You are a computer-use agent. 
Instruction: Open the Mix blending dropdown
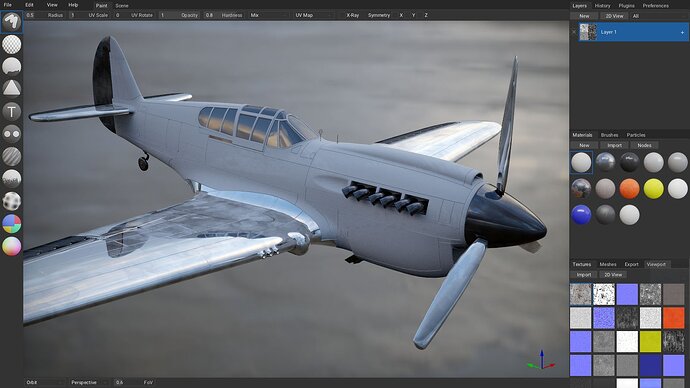(x=268, y=15)
